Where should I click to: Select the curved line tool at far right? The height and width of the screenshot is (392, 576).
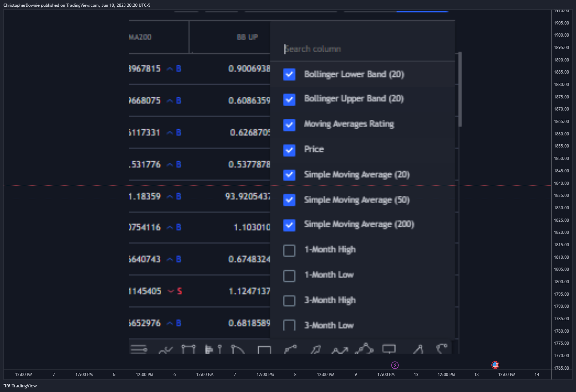[442, 348]
